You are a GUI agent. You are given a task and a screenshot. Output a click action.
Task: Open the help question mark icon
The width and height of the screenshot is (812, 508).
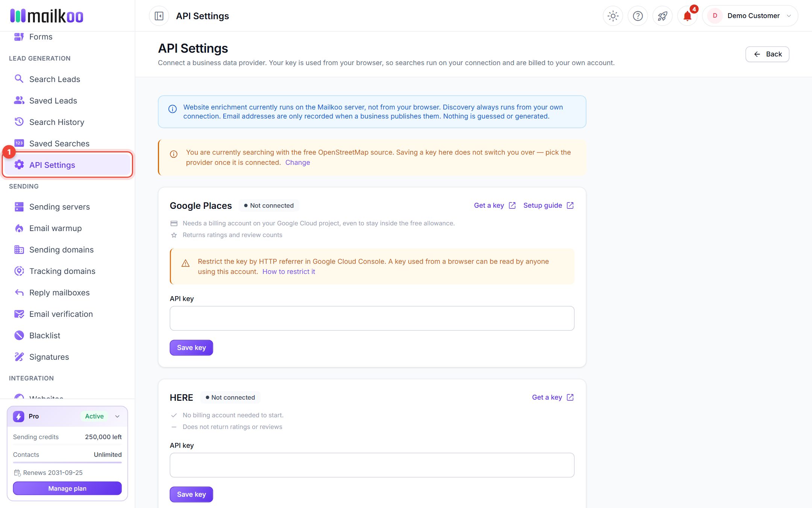click(x=638, y=16)
